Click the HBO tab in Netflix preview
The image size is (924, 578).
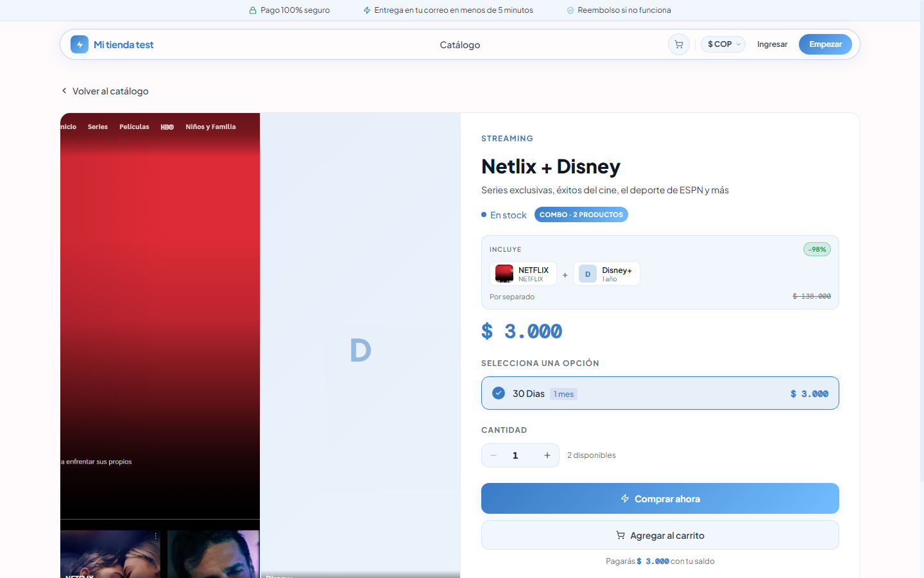pyautogui.click(x=167, y=127)
